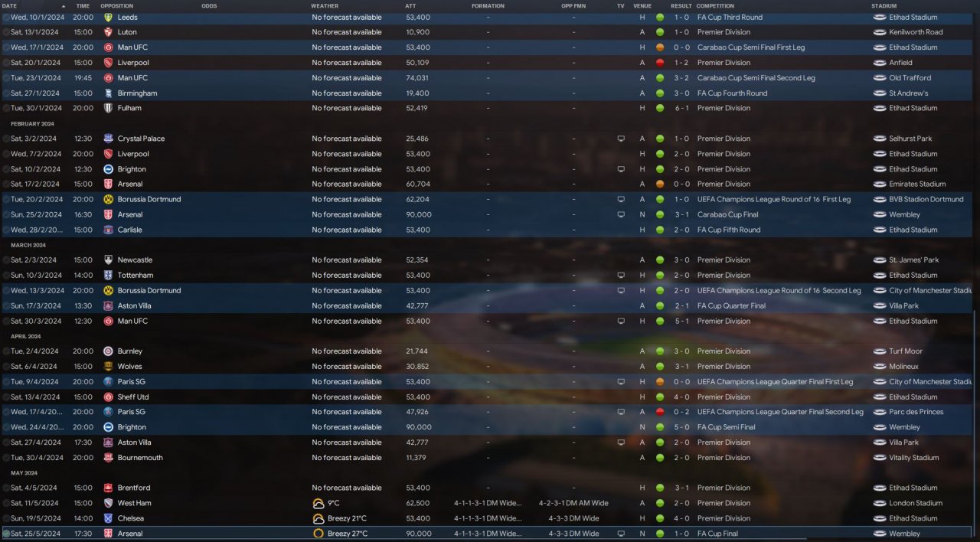Click the orange draw dot in the Emirates Stadium row
980x542 pixels.
[660, 184]
